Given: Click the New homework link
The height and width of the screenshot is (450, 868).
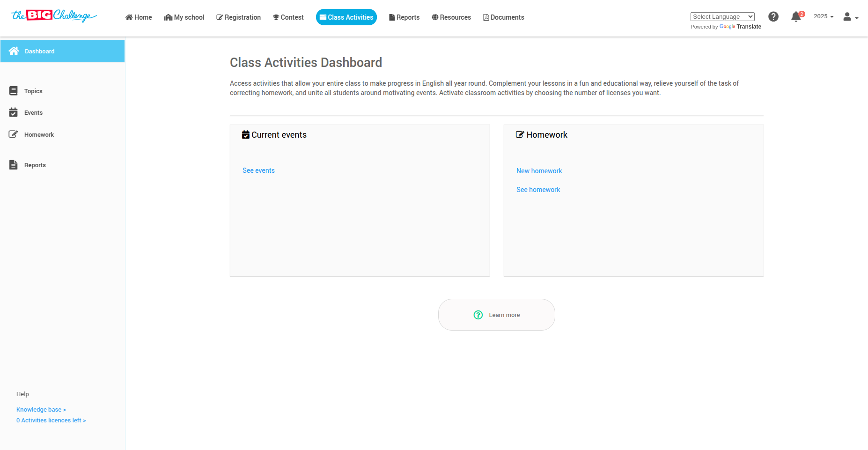Looking at the screenshot, I should (x=539, y=171).
